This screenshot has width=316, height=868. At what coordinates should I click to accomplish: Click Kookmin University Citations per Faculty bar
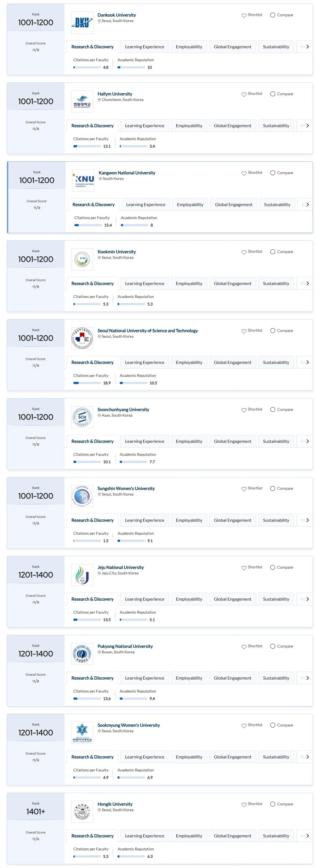(87, 304)
